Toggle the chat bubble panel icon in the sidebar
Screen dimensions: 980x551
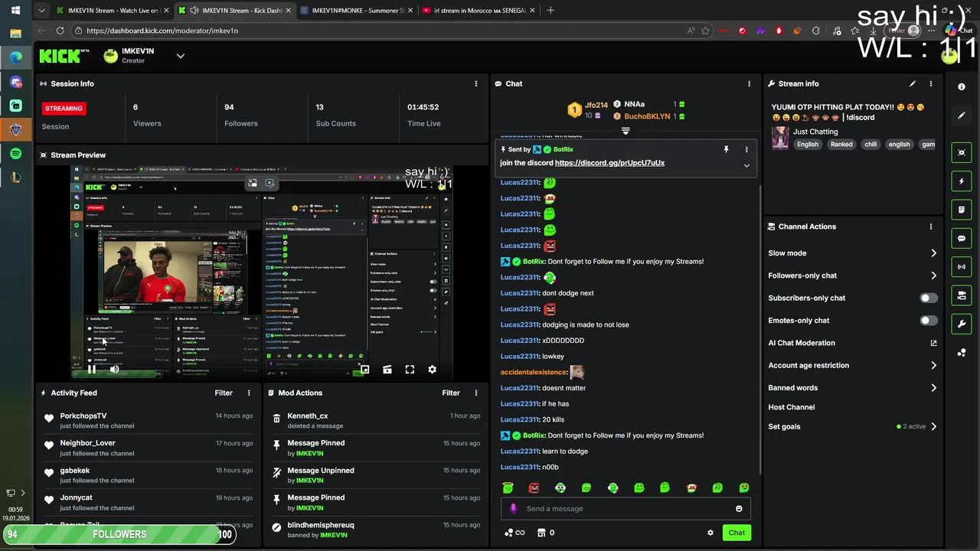pos(962,238)
